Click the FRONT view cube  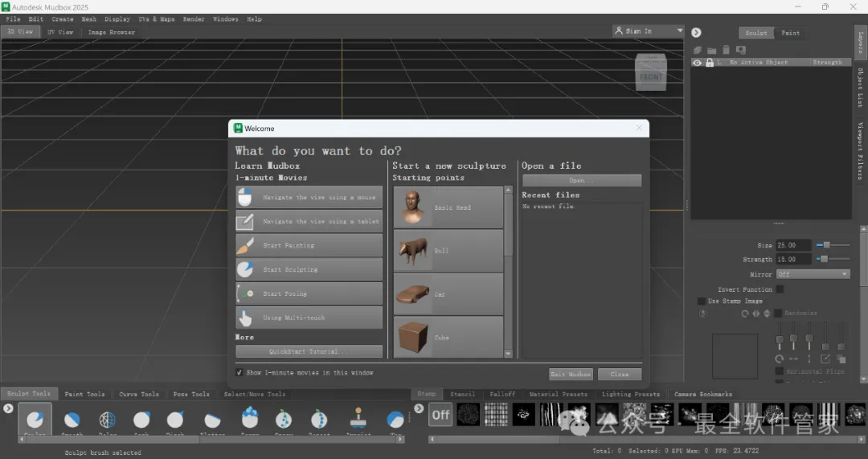point(651,72)
